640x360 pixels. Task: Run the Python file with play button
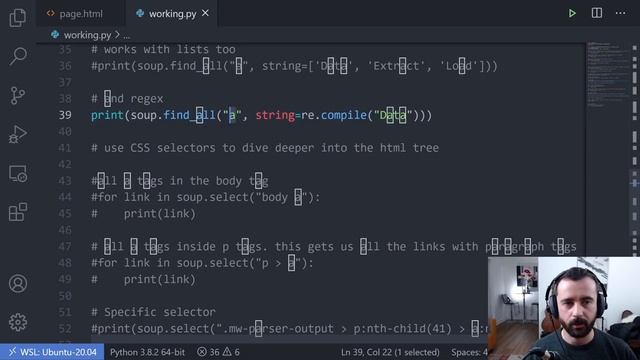(572, 13)
